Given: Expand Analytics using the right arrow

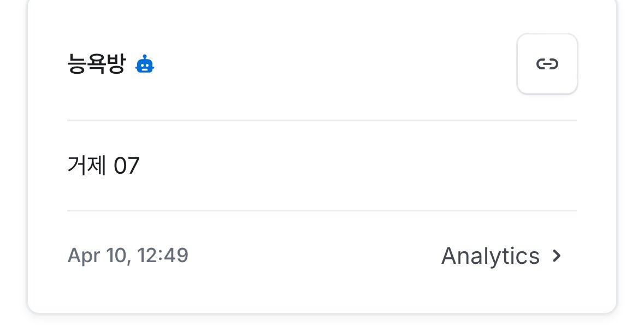Looking at the screenshot, I should pos(557,256).
